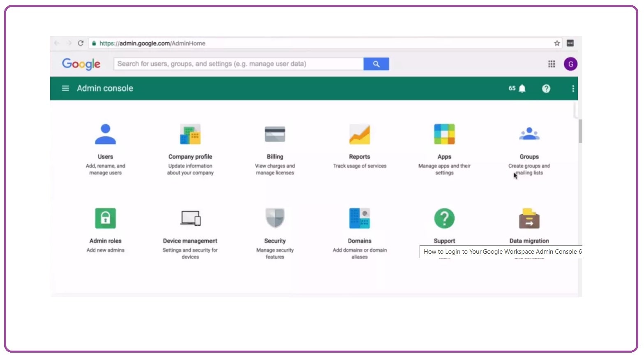Open the Google apps grid launcher
The height and width of the screenshot is (358, 644).
(552, 64)
